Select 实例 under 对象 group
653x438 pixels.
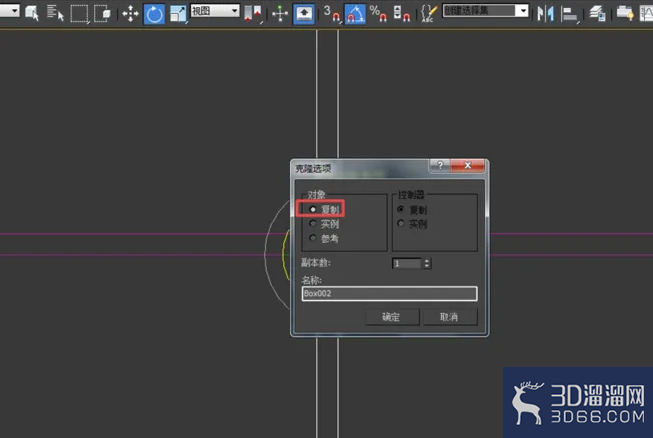click(324, 224)
